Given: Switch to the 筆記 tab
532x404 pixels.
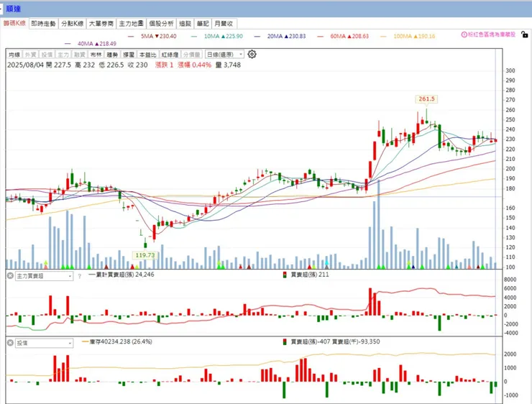Looking at the screenshot, I should [203, 24].
